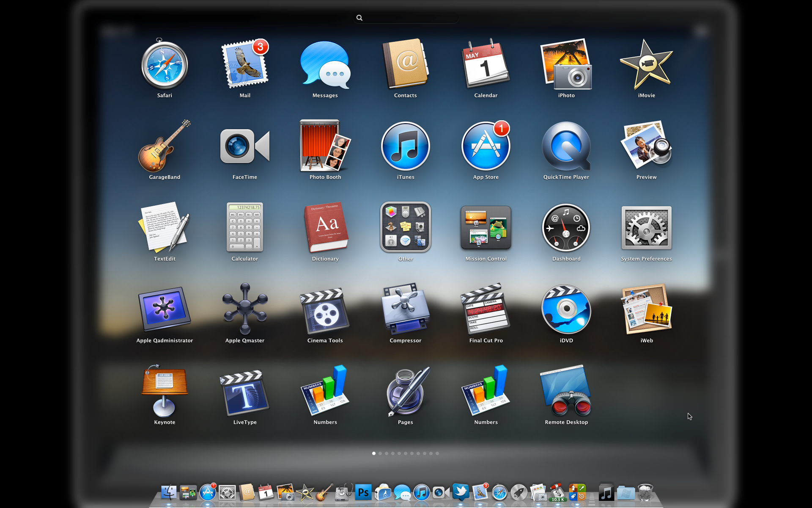The height and width of the screenshot is (508, 812).
Task: Launch Mission Control from the Launchpad grid
Action: 486,228
